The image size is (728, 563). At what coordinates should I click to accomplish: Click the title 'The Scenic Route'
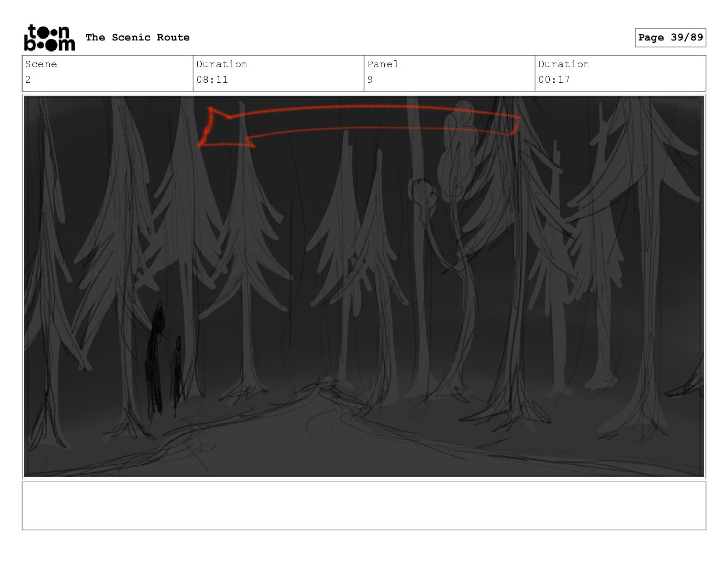(137, 37)
